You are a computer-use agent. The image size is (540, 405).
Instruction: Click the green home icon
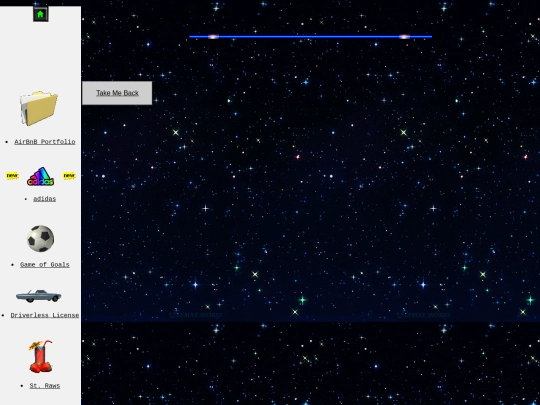tap(41, 14)
